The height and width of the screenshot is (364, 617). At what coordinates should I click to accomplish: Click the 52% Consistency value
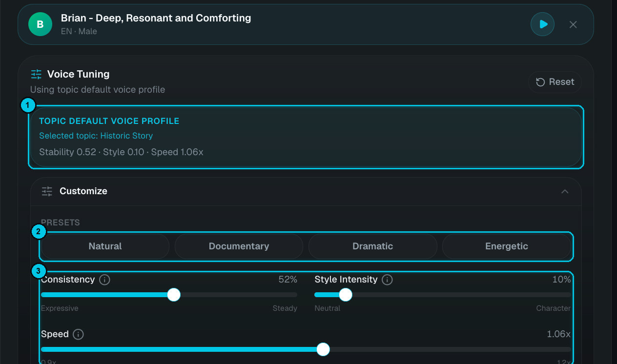coord(288,280)
